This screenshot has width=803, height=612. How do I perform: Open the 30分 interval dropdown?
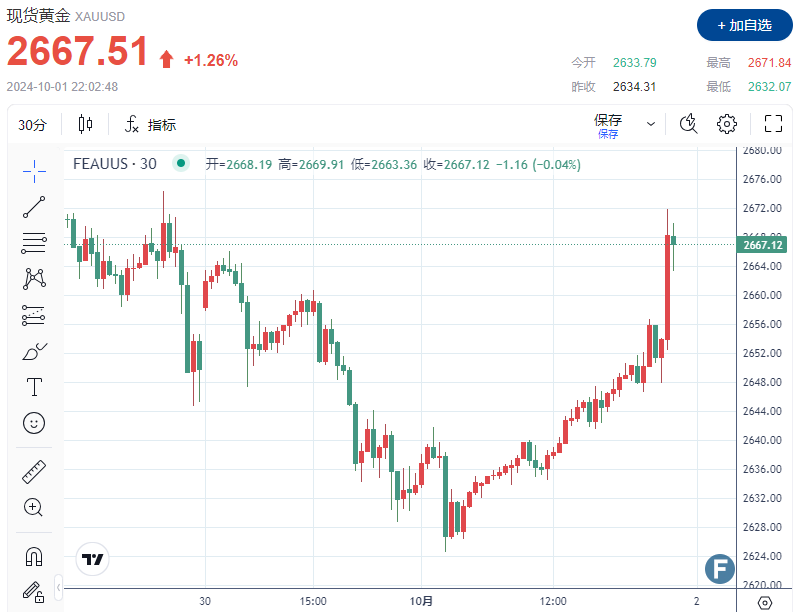32,125
